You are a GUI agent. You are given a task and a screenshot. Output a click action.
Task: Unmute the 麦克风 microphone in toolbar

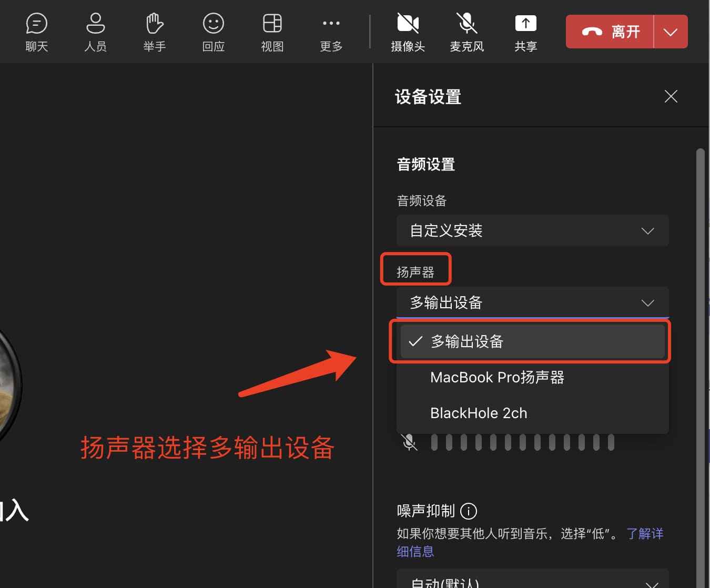click(467, 32)
